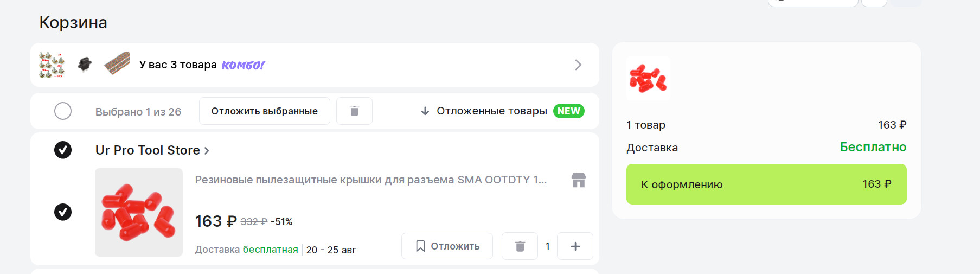Open the Отложенные товары section
This screenshot has height=274, width=980.
491,111
